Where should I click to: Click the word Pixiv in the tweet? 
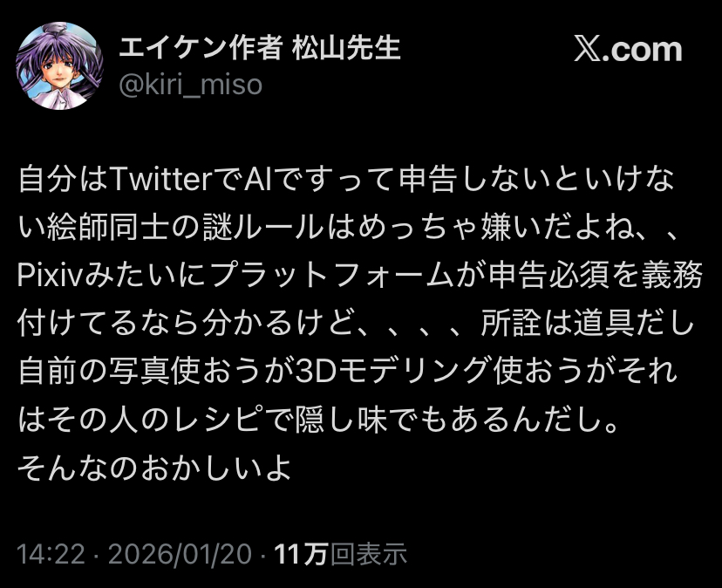(50, 275)
